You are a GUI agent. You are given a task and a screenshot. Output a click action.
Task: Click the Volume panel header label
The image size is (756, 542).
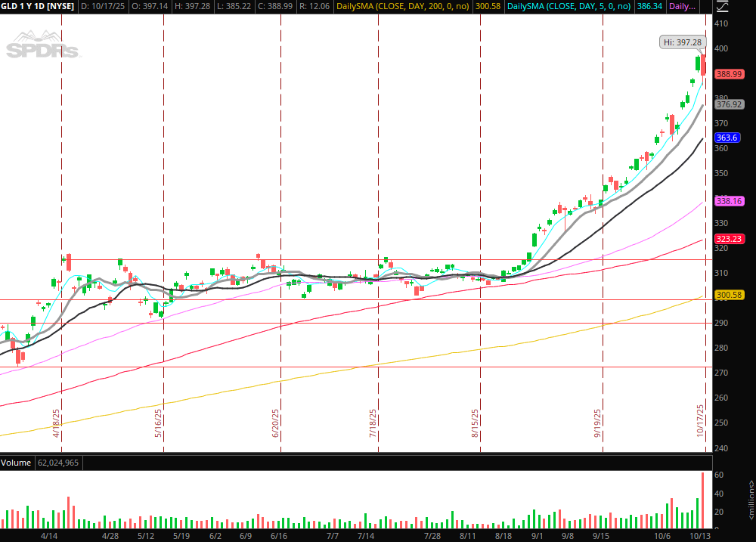(x=16, y=462)
